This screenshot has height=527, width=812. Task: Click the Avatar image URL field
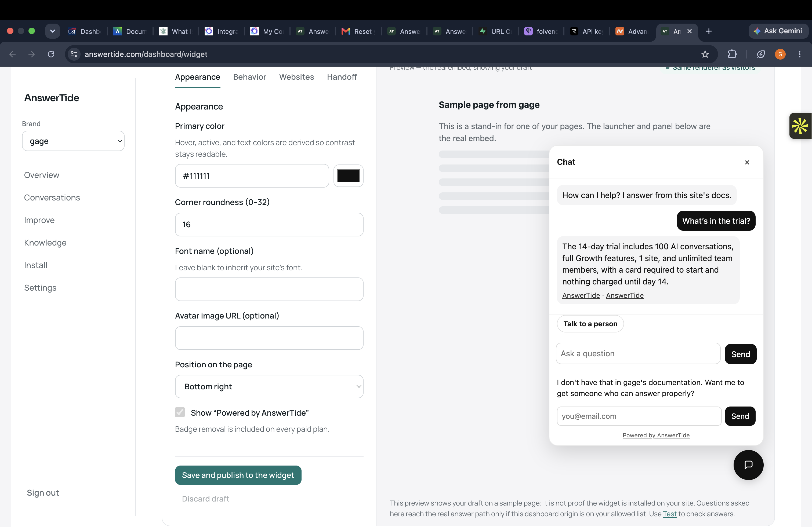pyautogui.click(x=269, y=338)
